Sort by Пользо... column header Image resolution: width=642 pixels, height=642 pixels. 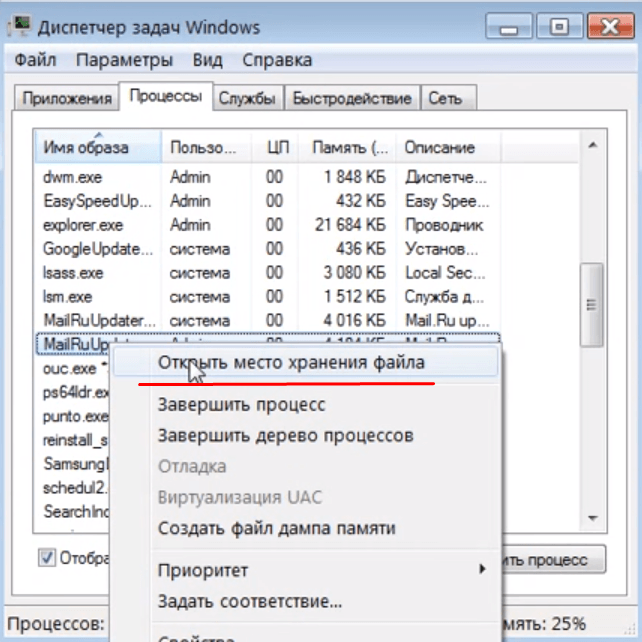[x=206, y=147]
